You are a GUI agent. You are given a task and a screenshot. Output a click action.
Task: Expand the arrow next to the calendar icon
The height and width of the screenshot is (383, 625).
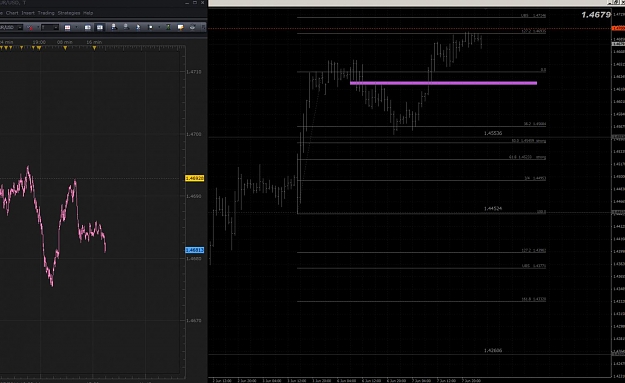[77, 27]
